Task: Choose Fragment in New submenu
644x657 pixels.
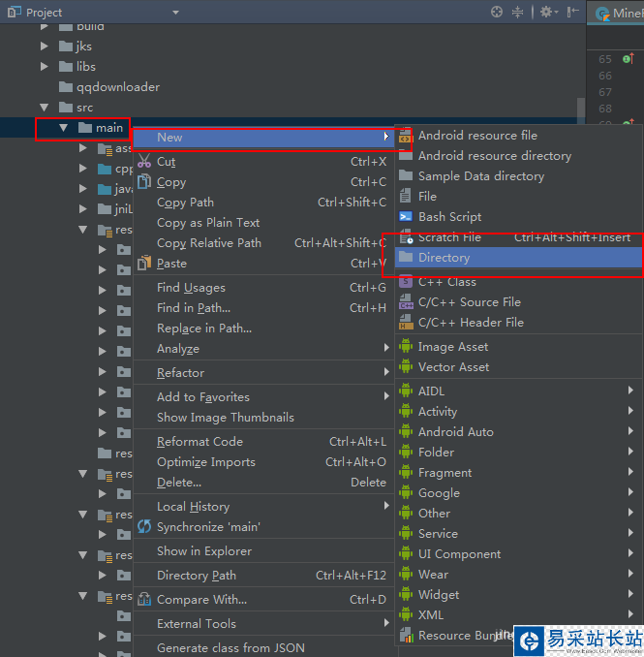Action: 518,473
